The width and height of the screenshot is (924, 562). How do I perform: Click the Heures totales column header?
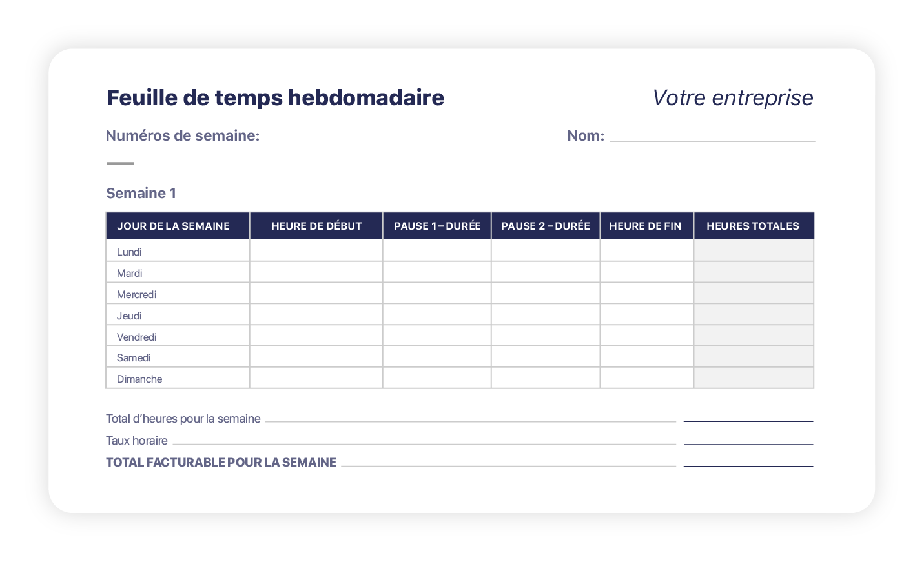753,226
